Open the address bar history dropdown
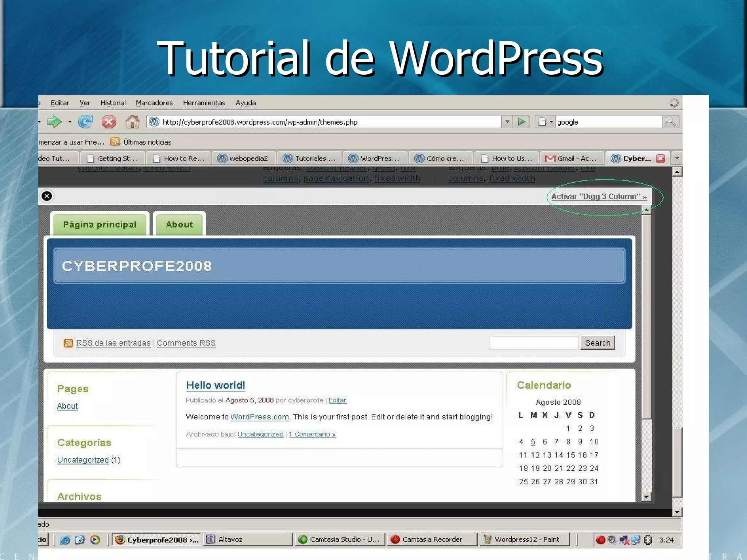This screenshot has height=560, width=747. coord(507,122)
